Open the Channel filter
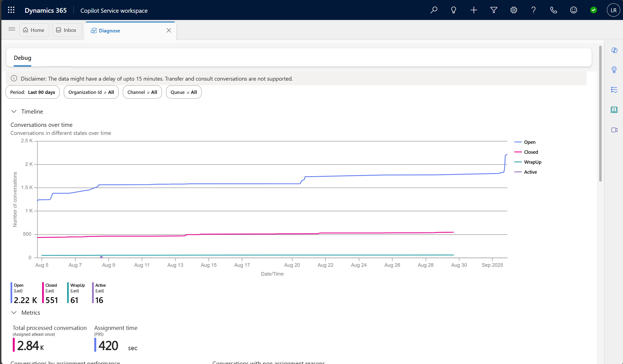Image resolution: width=623 pixels, height=364 pixels. tap(142, 92)
